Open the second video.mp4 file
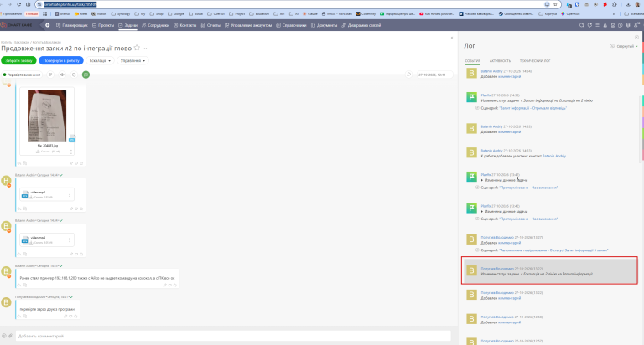644x345 pixels. 38,238
